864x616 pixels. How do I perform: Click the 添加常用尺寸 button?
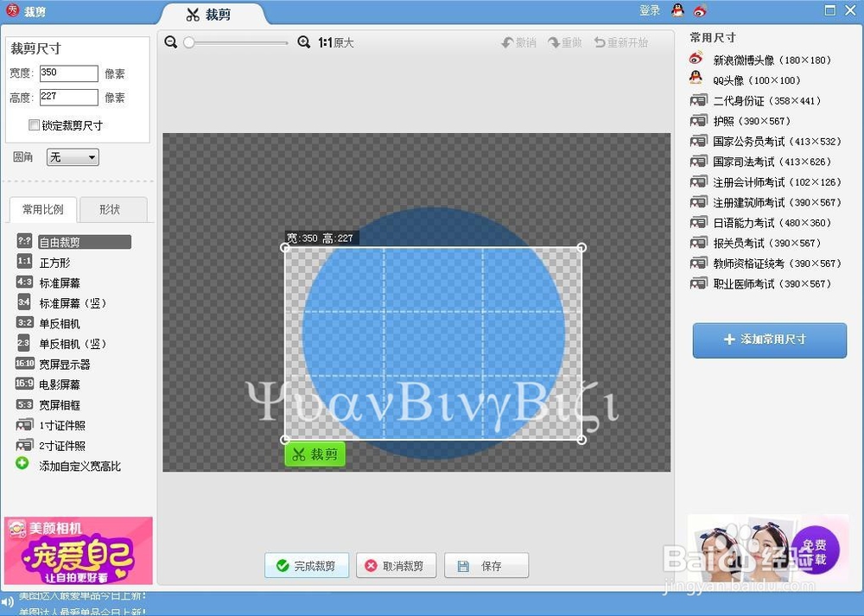769,340
